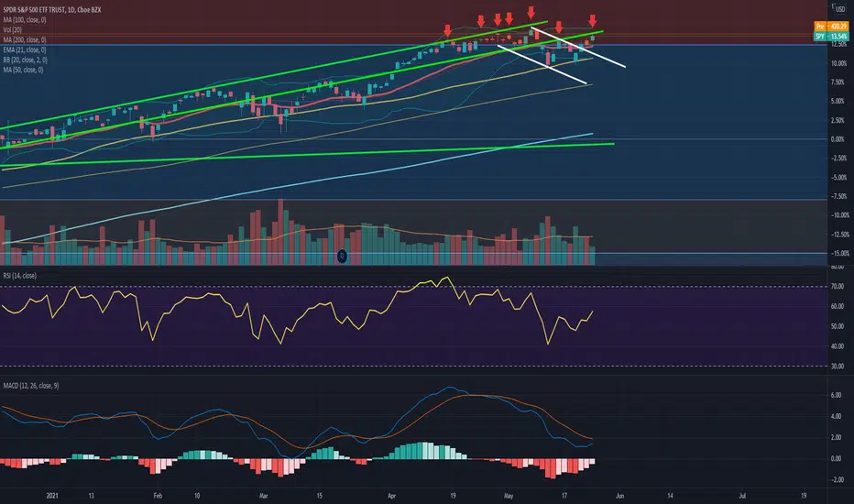Click the 0.00% label on price scale
This screenshot has width=854, height=504.
click(x=838, y=139)
